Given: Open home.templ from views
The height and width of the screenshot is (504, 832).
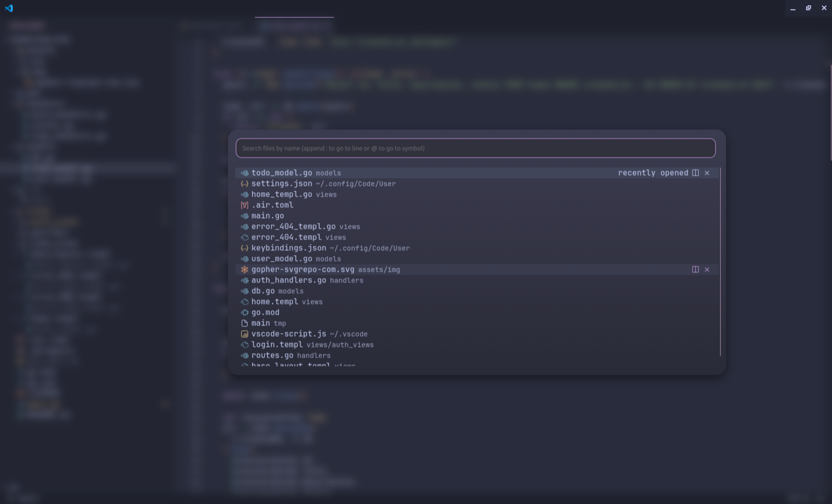Looking at the screenshot, I should click(x=477, y=302).
